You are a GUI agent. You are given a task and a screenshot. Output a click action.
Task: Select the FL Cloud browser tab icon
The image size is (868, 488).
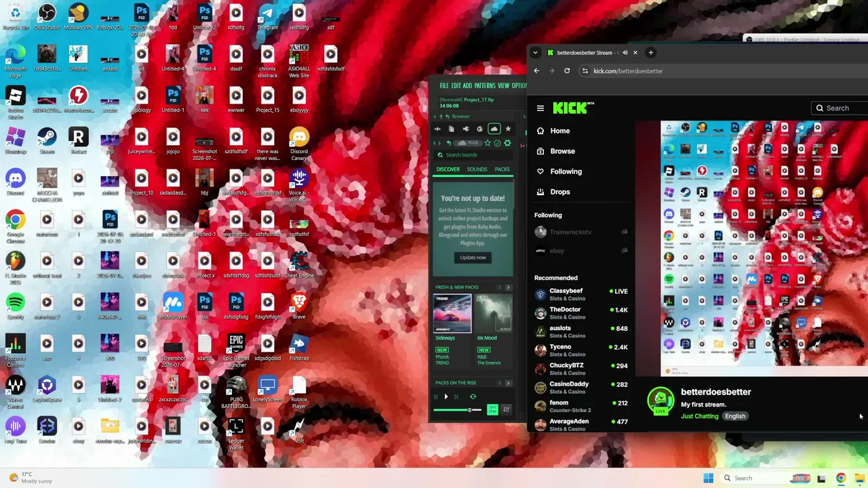(x=494, y=129)
